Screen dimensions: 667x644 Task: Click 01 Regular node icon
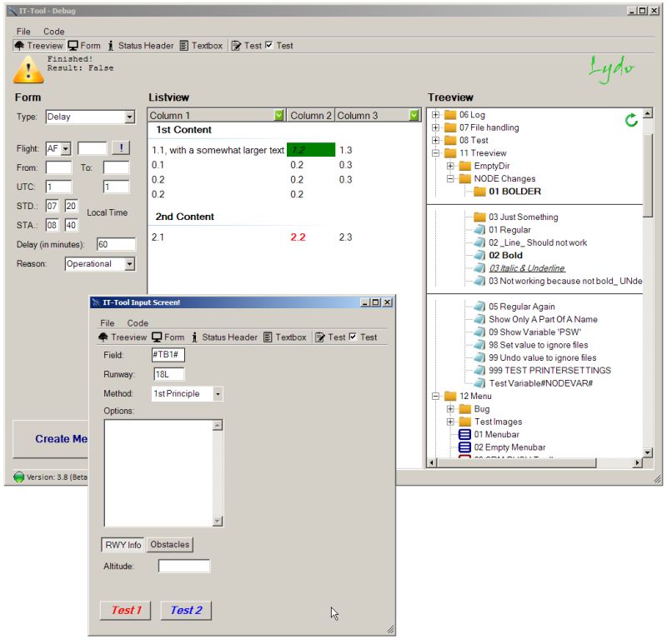point(480,230)
